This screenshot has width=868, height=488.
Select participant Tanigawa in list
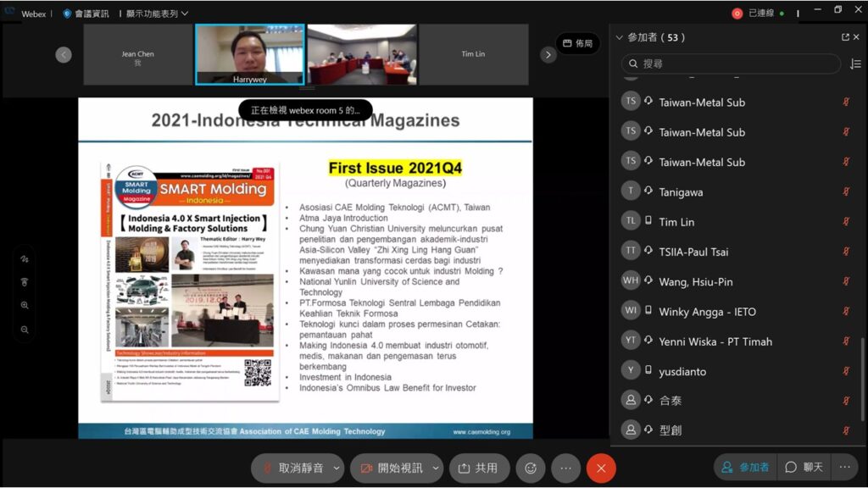737,192
